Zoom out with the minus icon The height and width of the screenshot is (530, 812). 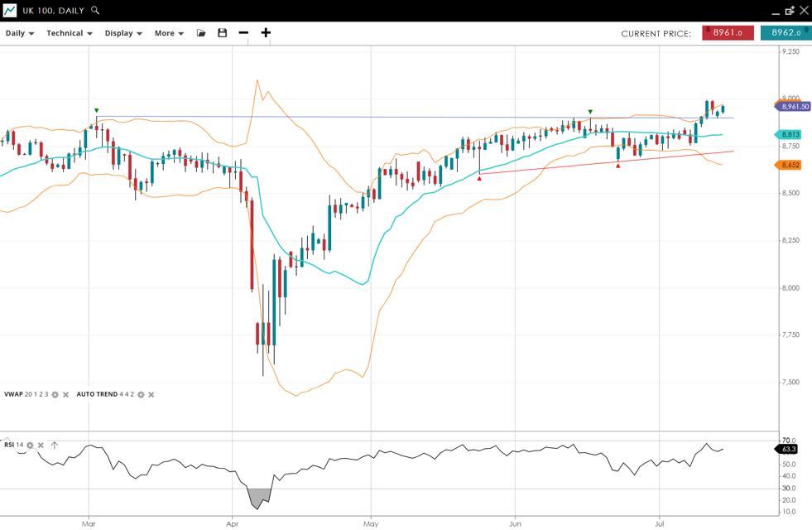(x=243, y=33)
